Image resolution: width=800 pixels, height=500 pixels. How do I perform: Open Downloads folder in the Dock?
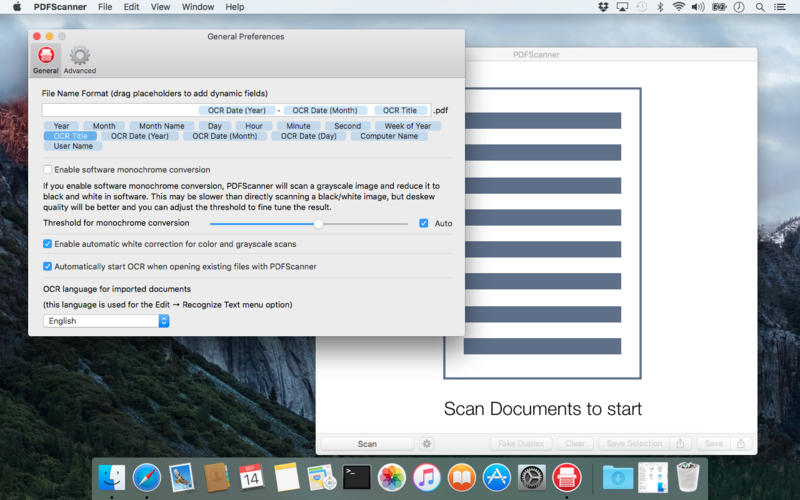[618, 478]
